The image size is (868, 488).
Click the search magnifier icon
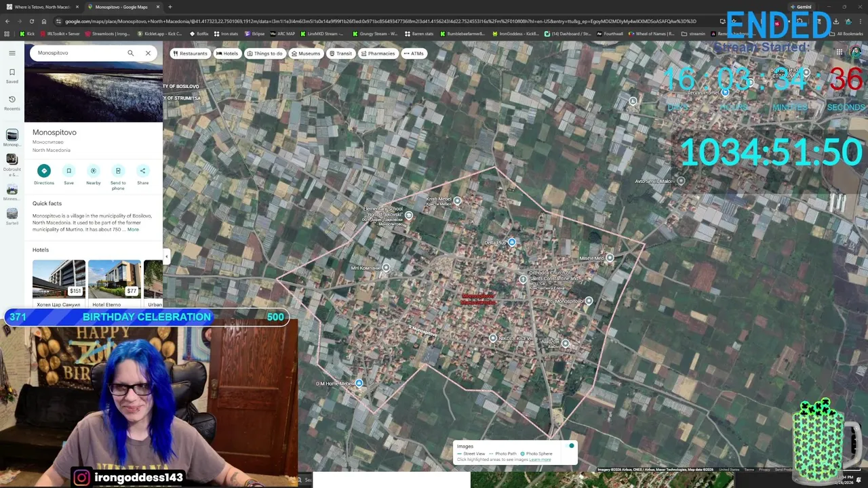[x=130, y=53]
